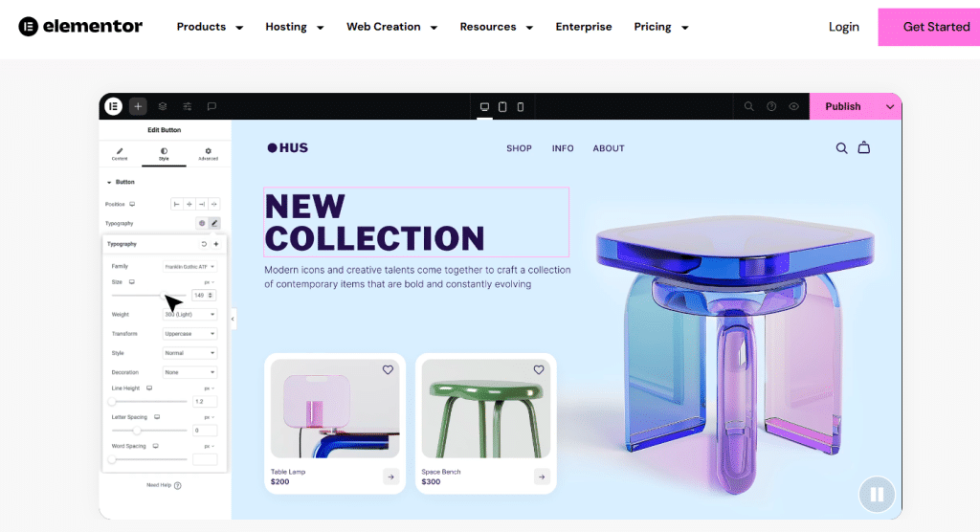Click the Login link

(844, 27)
